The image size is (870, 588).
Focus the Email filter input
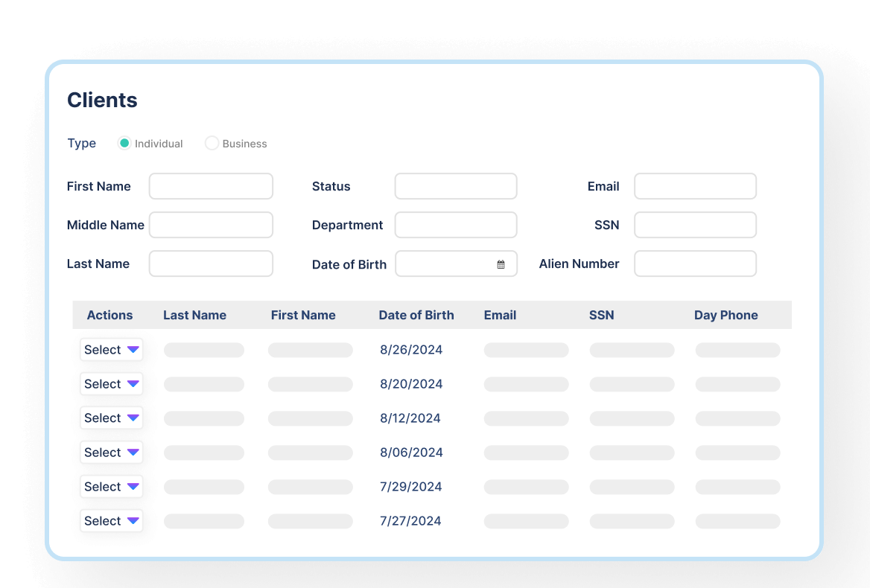pos(695,186)
